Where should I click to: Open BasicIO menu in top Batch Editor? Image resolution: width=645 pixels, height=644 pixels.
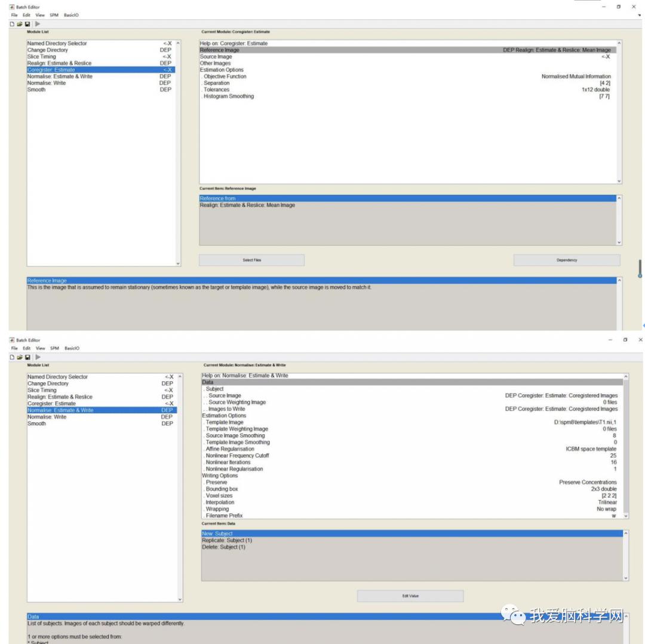tap(71, 15)
